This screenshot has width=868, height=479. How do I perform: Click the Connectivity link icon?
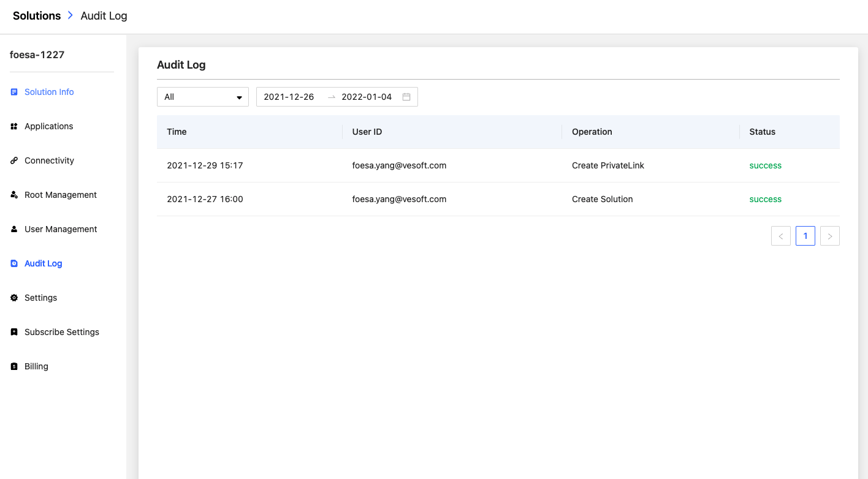(14, 160)
